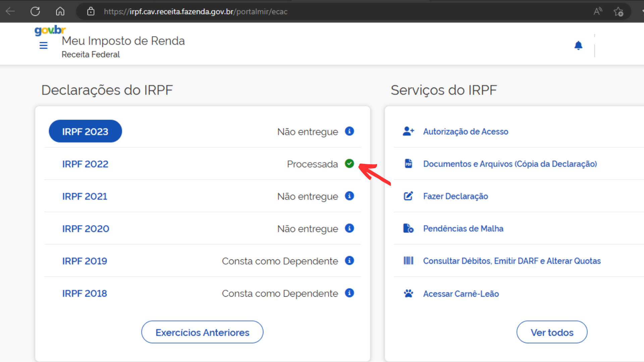Open Pendências de Malha link
Image resolution: width=644 pixels, height=362 pixels.
pos(463,229)
